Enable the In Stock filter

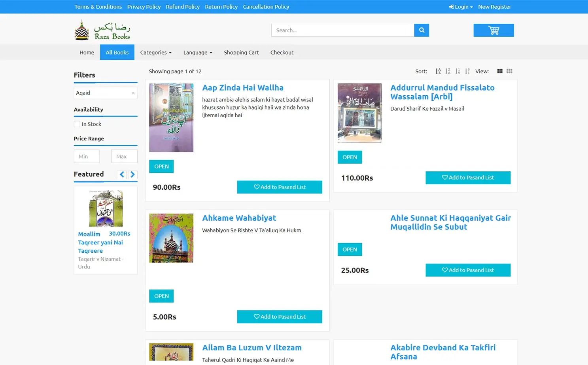coord(77,124)
